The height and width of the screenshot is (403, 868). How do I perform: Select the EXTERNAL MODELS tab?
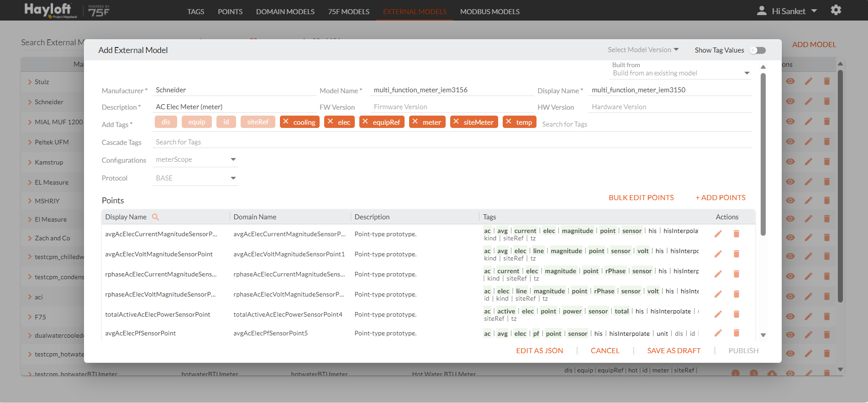pos(415,11)
